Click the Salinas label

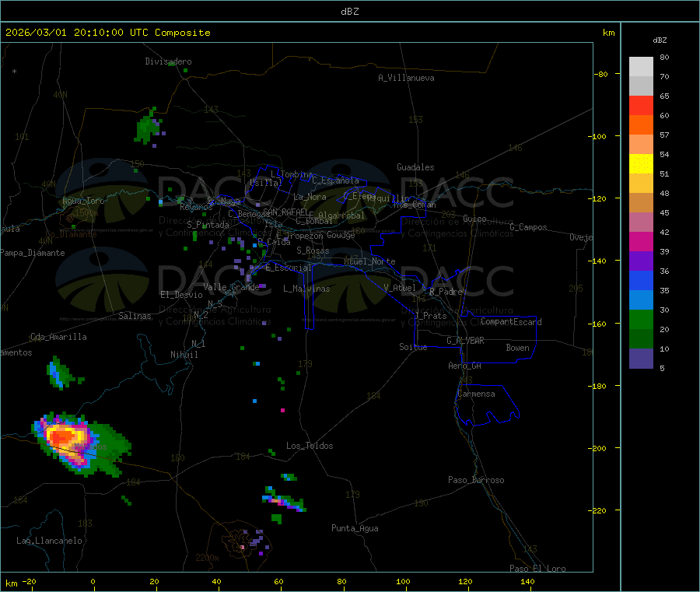click(x=135, y=316)
